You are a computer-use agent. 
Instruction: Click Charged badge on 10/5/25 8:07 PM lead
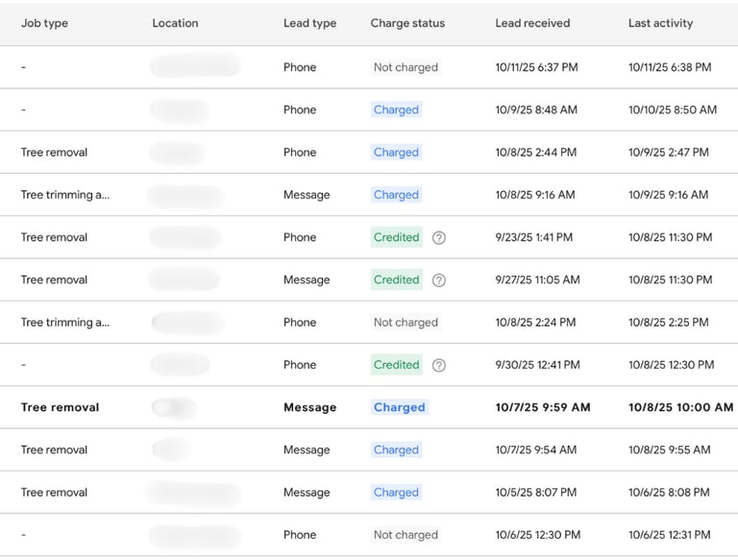point(396,493)
